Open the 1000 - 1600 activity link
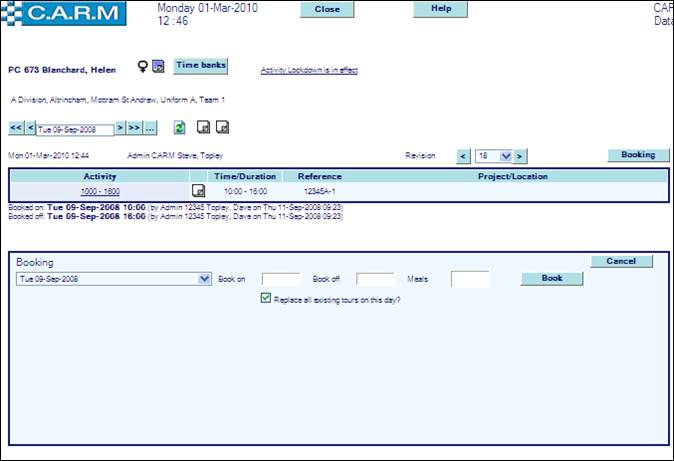This screenshot has height=461, width=674. (x=100, y=191)
